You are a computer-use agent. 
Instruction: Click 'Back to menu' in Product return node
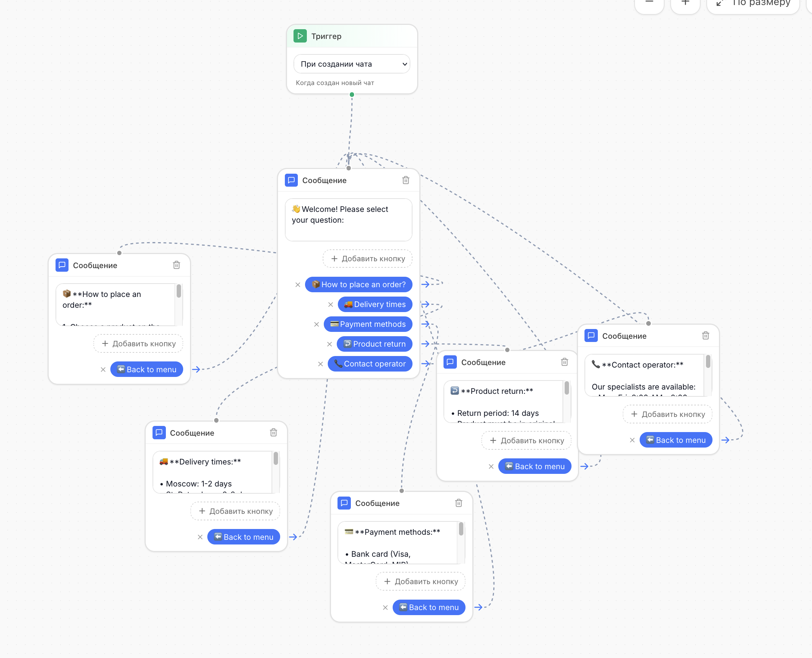click(x=535, y=466)
